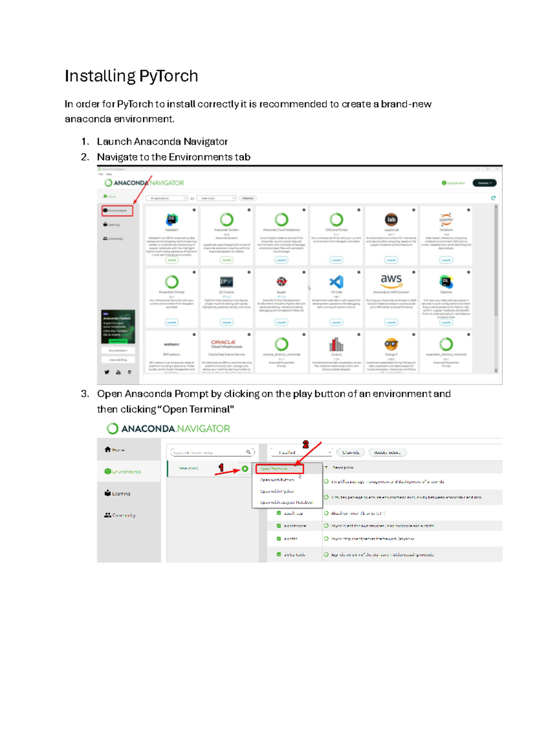Open the DataSpell app tile icon
The width and height of the screenshot is (535, 756).
172,219
